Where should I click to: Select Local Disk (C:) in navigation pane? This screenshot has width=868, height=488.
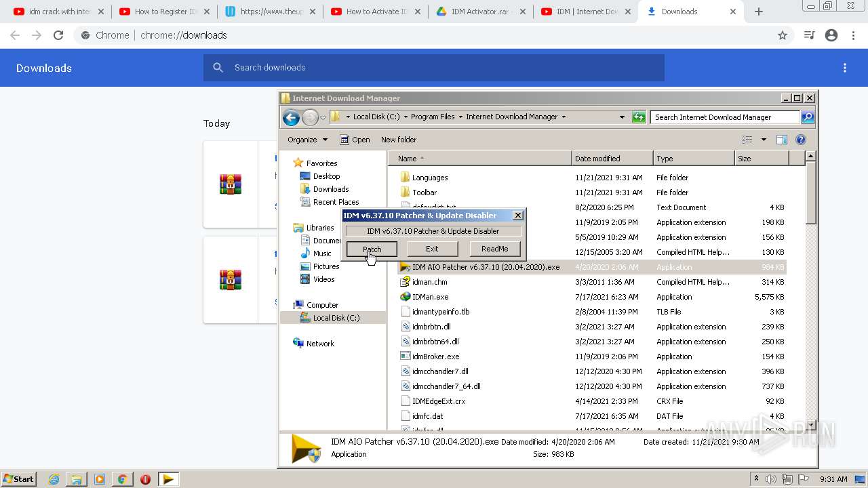pyautogui.click(x=336, y=318)
